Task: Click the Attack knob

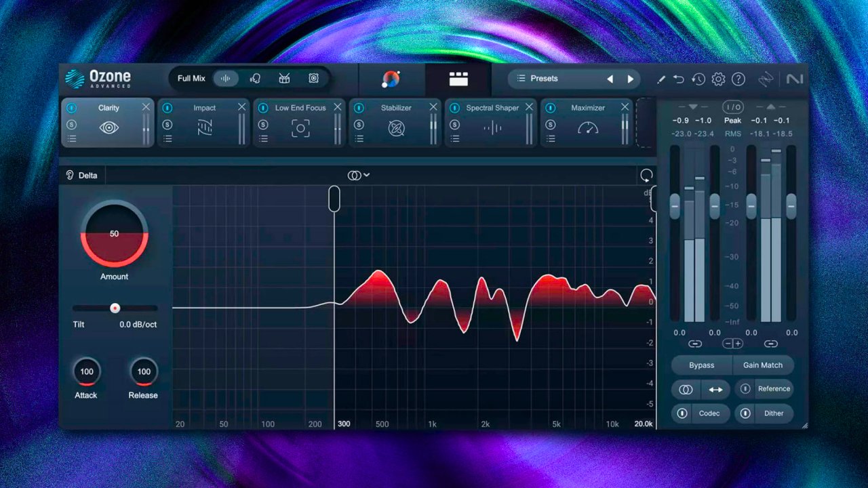Action: 87,371
